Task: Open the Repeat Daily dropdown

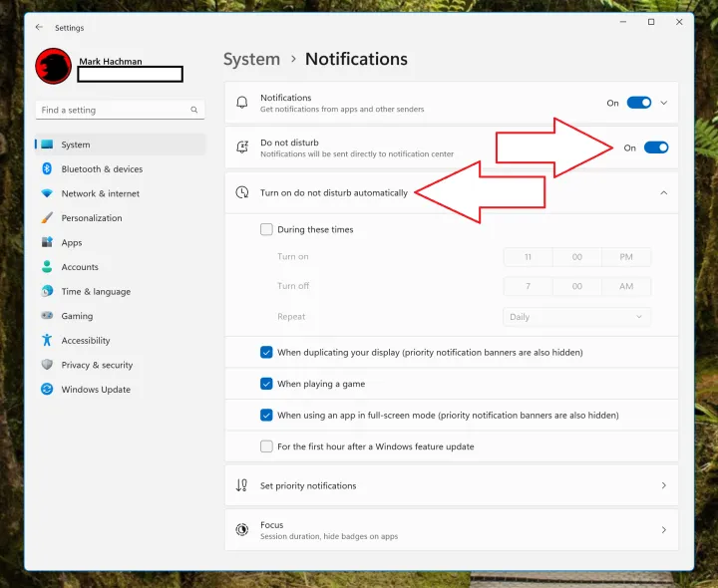Action: pyautogui.click(x=576, y=317)
